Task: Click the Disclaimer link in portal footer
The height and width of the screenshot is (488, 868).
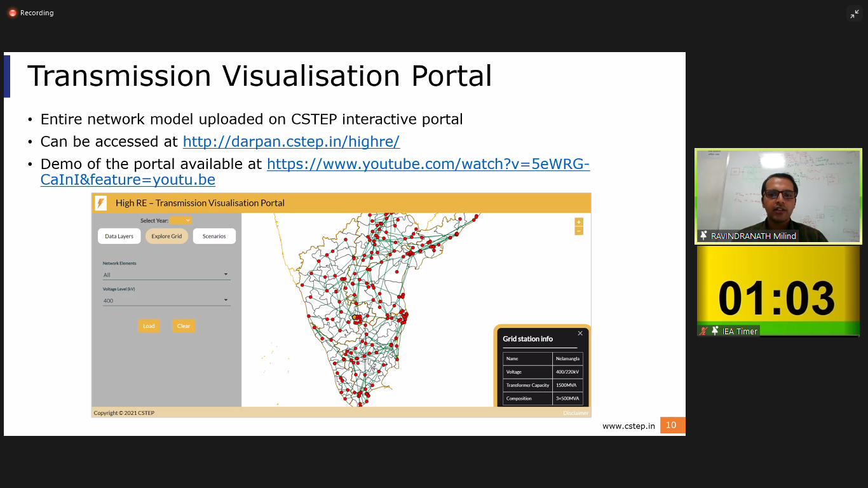Action: 576,413
